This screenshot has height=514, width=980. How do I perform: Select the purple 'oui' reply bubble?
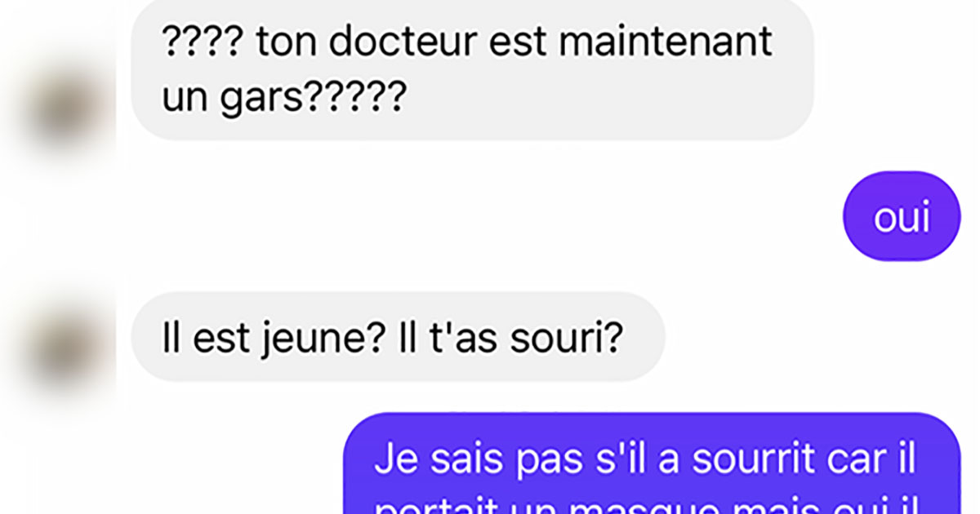click(x=902, y=216)
